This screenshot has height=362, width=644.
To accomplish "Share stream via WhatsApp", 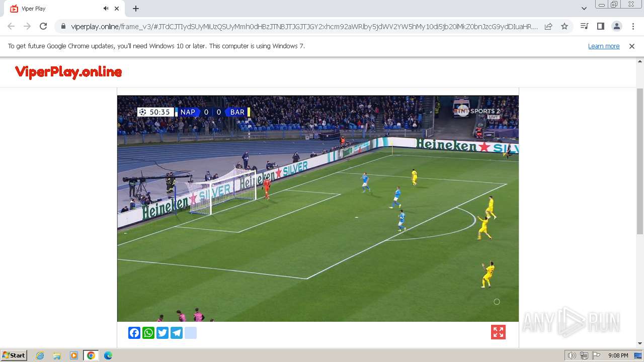I will point(148,333).
